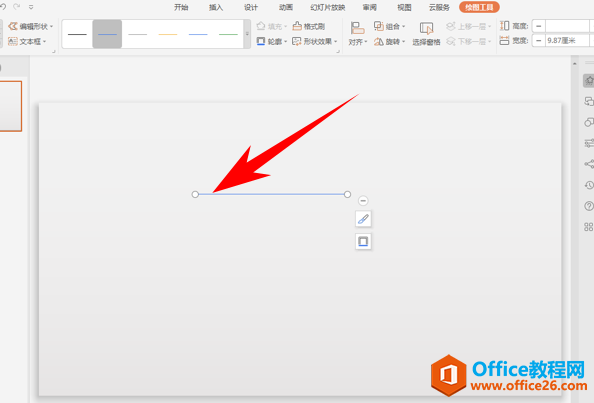Open the 幻灯片放映 tab

328,7
